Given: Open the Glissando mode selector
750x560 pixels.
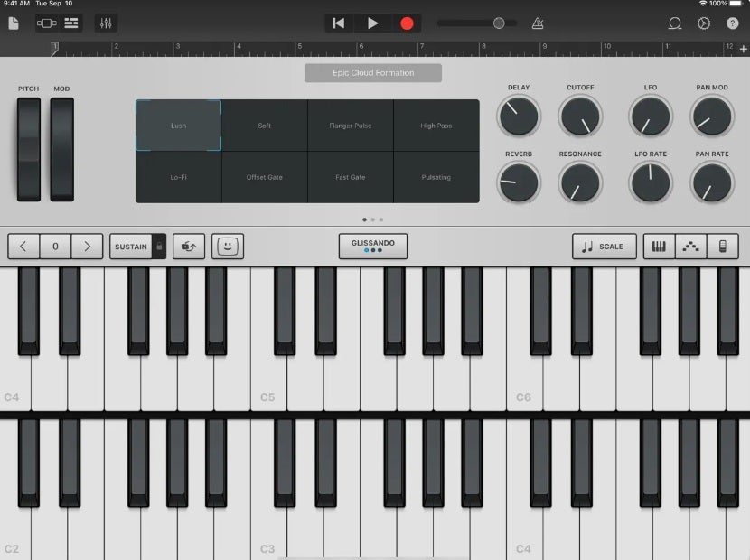Looking at the screenshot, I should 373,247.
